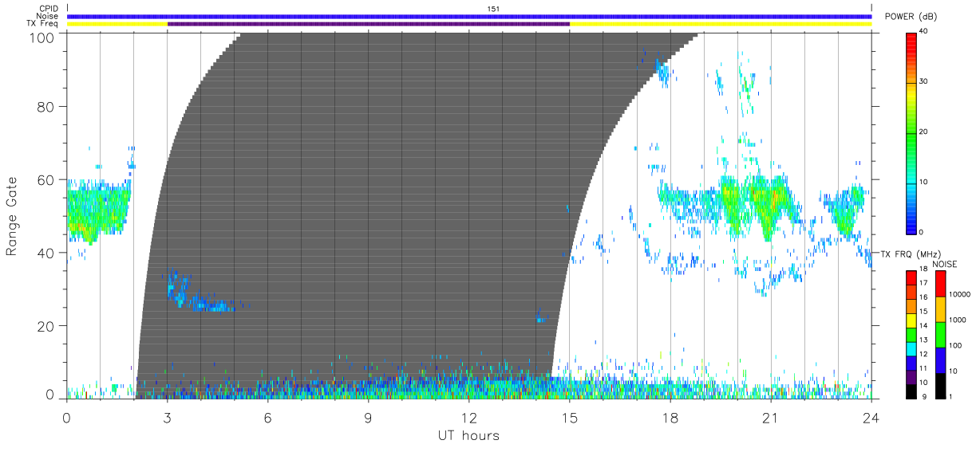The height and width of the screenshot is (452, 980).
Task: Click the 24 tick on UT axis
Action: pos(871,417)
